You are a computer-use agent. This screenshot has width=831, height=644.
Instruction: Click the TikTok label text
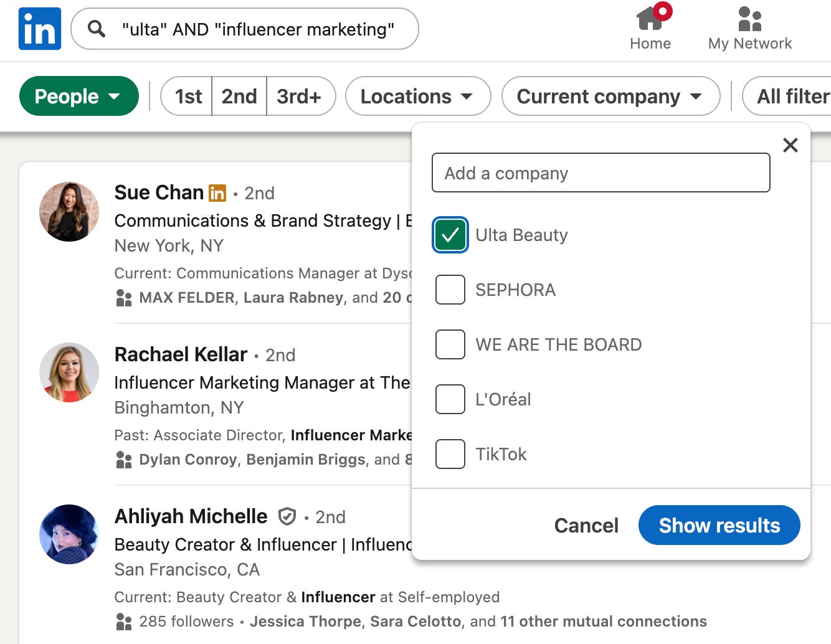coord(501,454)
